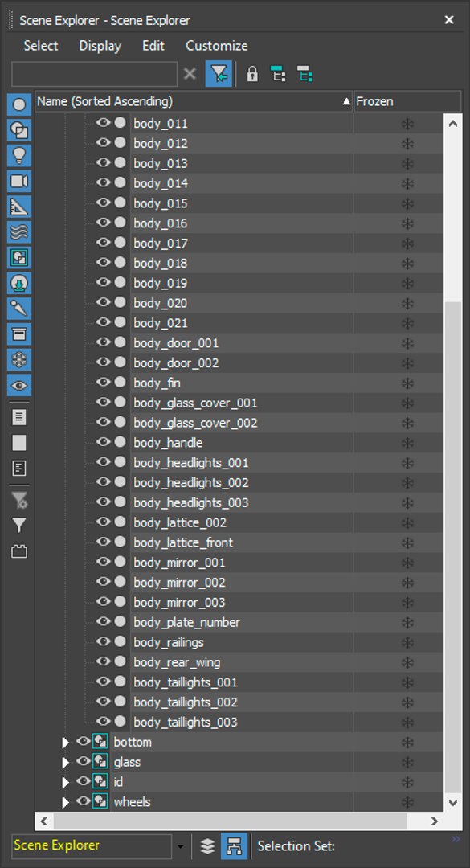Image resolution: width=470 pixels, height=868 pixels.
Task: Open the Customize menu
Action: click(216, 46)
